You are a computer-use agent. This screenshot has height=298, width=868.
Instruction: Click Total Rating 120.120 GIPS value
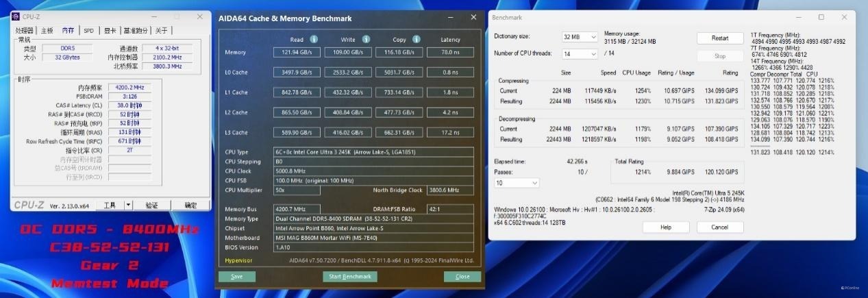point(721,172)
